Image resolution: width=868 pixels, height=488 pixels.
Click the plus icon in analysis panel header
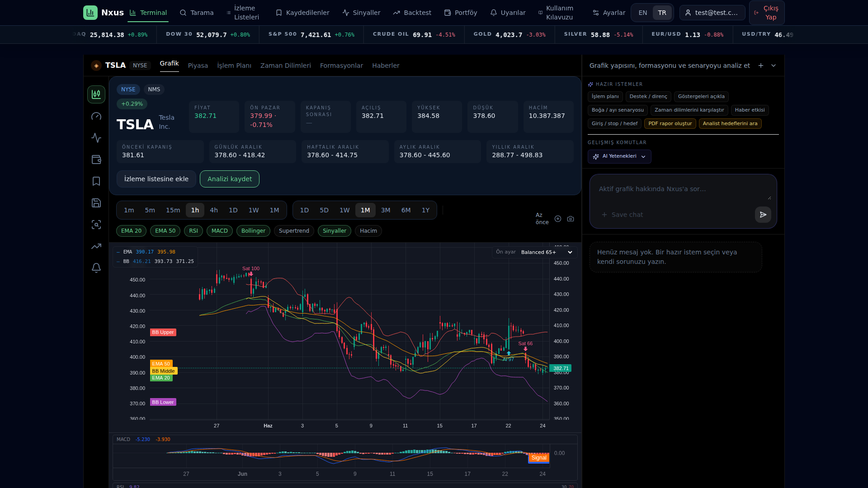761,66
